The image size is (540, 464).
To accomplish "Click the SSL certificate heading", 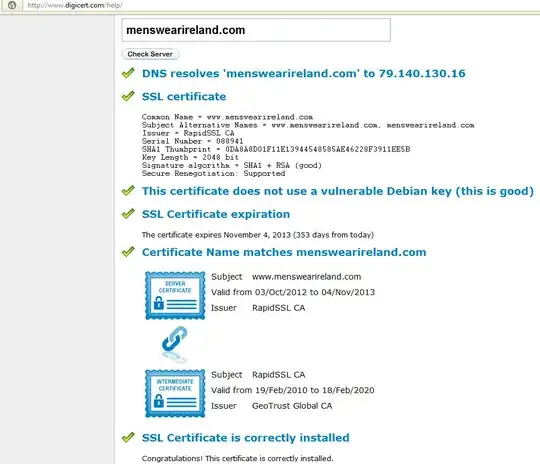I will click(x=184, y=96).
